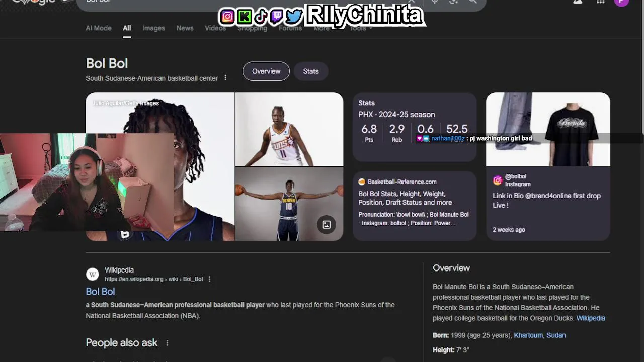Click the nathan100z chat username
Screen dimensions: 644x362
(x=448, y=138)
